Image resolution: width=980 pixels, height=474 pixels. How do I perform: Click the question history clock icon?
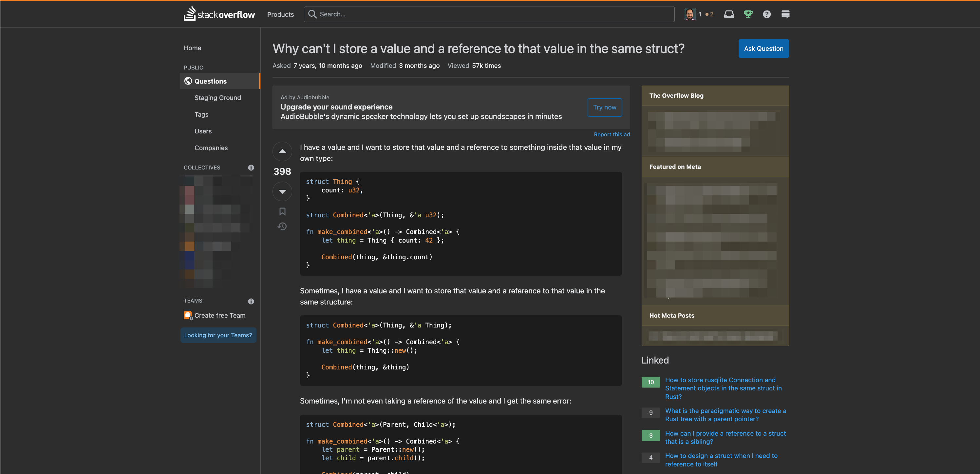coord(282,226)
